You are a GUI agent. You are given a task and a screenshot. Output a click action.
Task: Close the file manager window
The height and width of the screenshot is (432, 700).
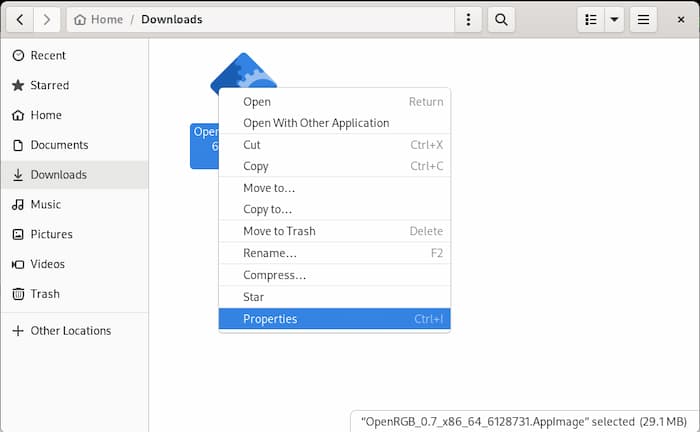[x=681, y=20]
